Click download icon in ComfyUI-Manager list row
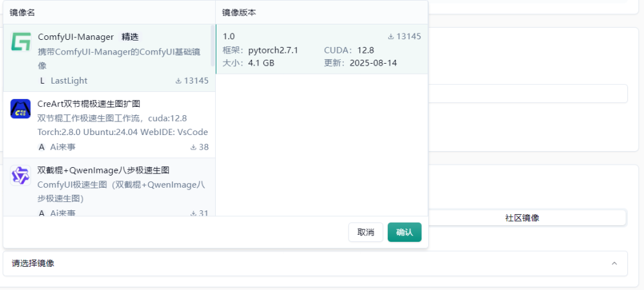Screen dimensions: 644x290 178,81
